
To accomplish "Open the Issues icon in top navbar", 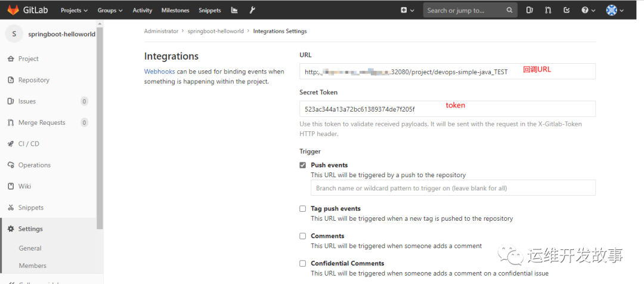I will [x=530, y=10].
